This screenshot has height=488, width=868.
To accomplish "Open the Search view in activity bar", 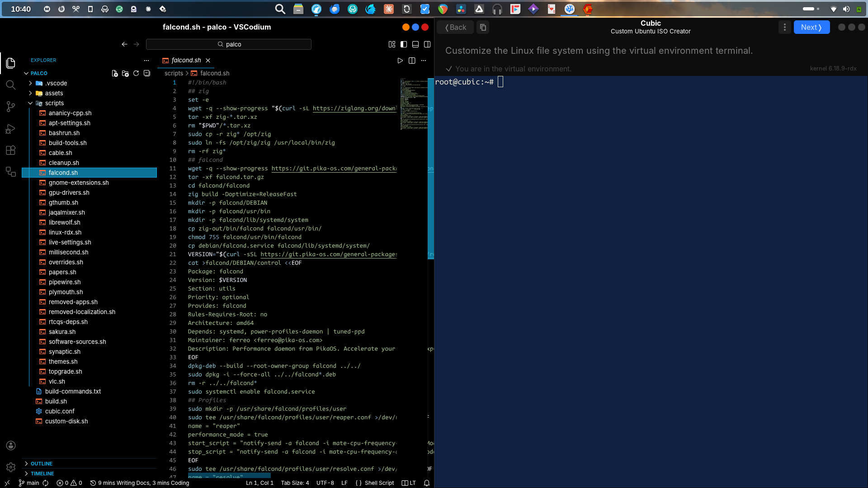I will (10, 85).
